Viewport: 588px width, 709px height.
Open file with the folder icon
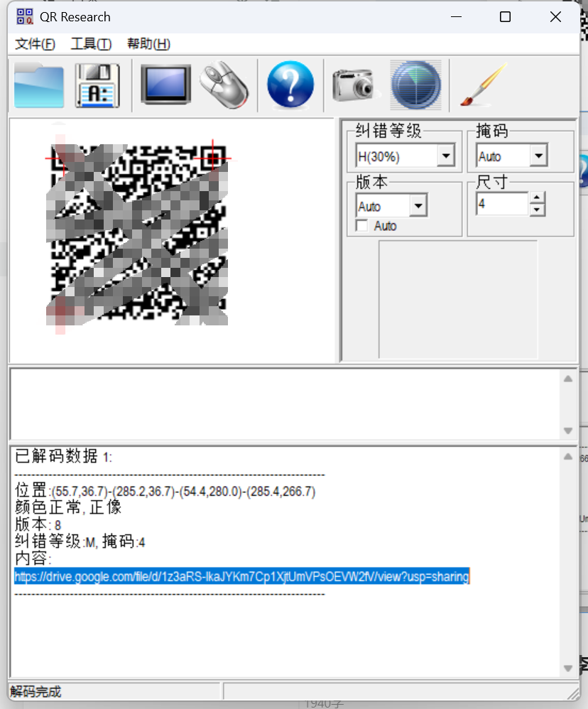[39, 86]
